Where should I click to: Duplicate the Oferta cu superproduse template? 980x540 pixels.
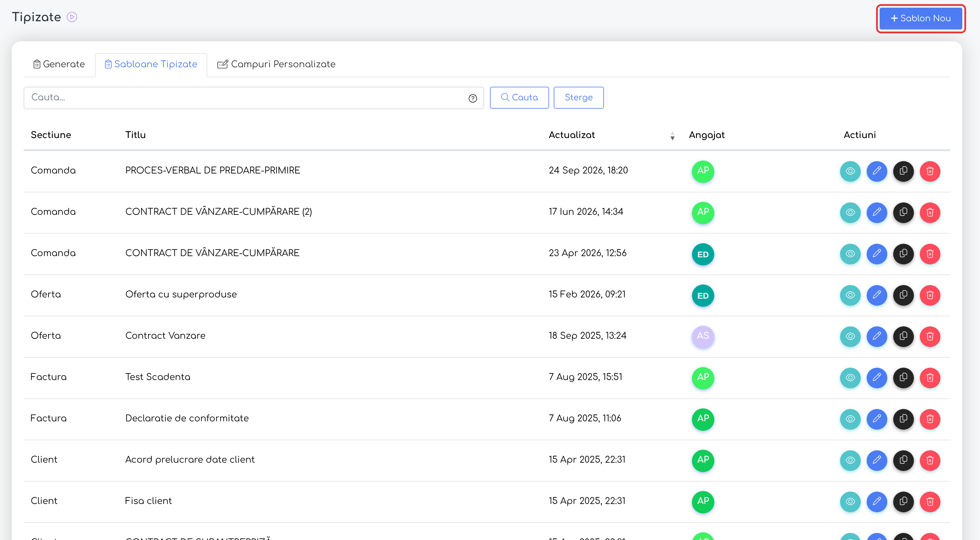903,295
